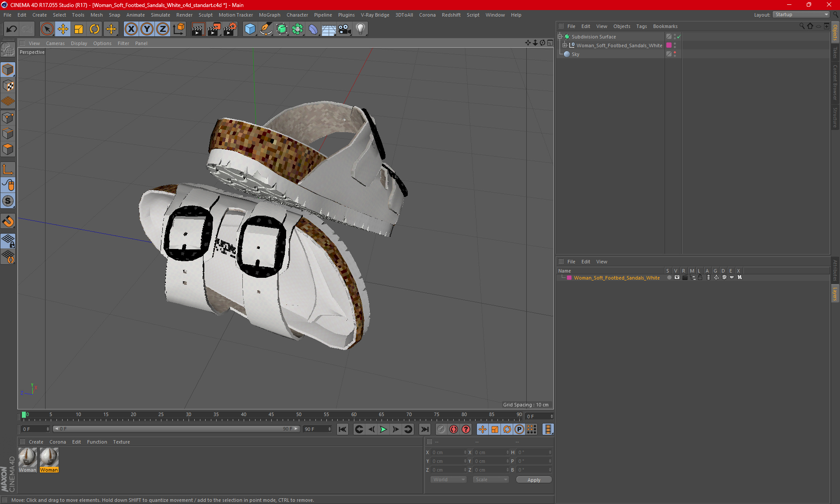Click the preview range slider bar
The width and height of the screenshot is (840, 504).
(x=177, y=429)
